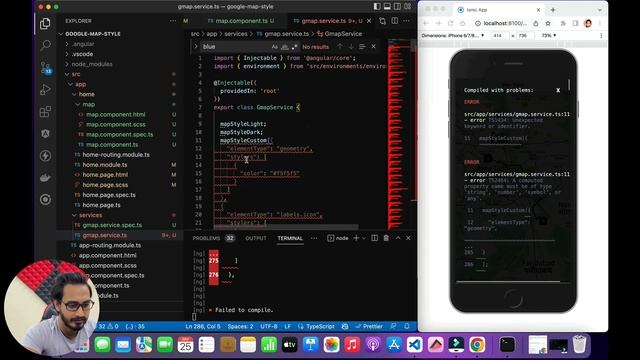The width and height of the screenshot is (640, 360).
Task: Open notifications bell in the status bar
Action: pyautogui.click(x=407, y=327)
